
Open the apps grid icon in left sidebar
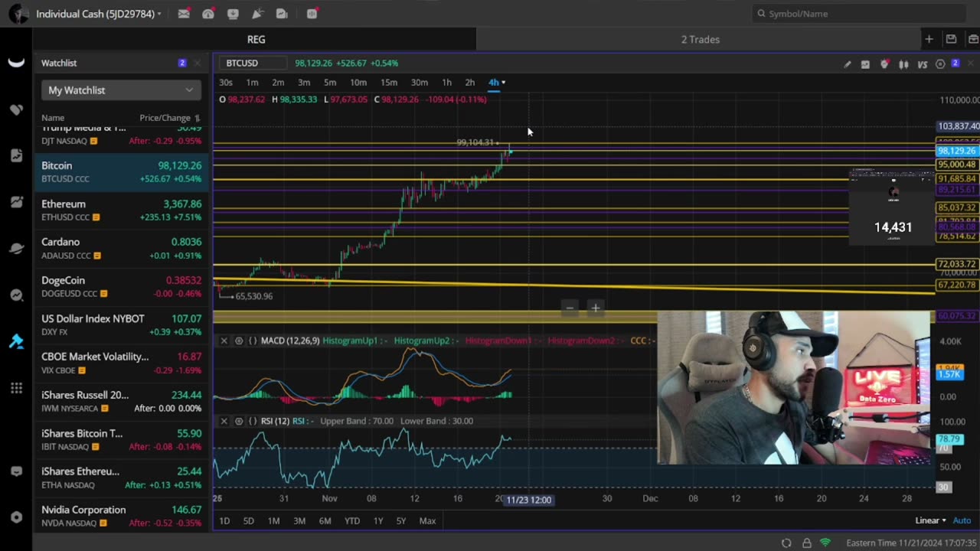(x=16, y=389)
